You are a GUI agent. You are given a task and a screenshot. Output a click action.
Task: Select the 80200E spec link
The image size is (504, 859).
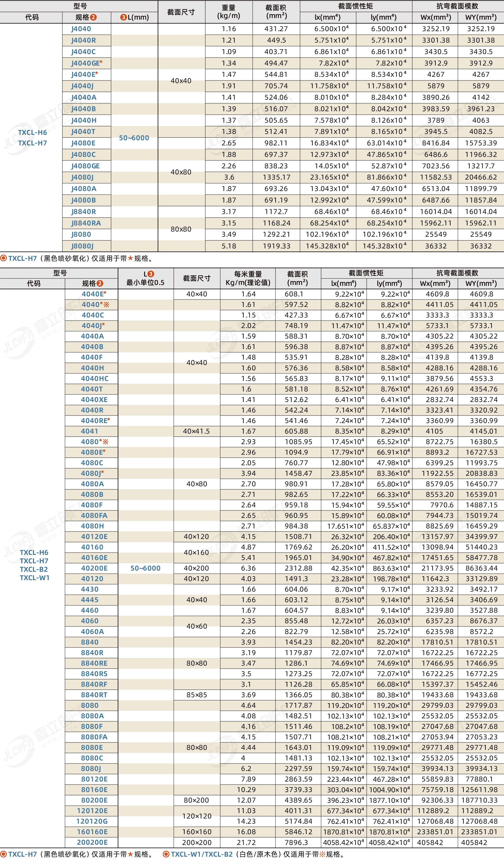click(94, 800)
